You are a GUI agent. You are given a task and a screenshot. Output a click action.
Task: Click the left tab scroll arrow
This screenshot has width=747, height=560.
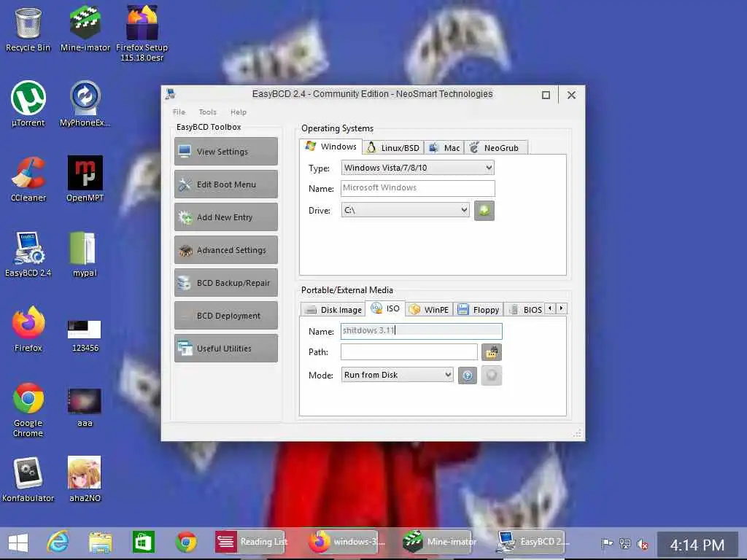pyautogui.click(x=550, y=308)
